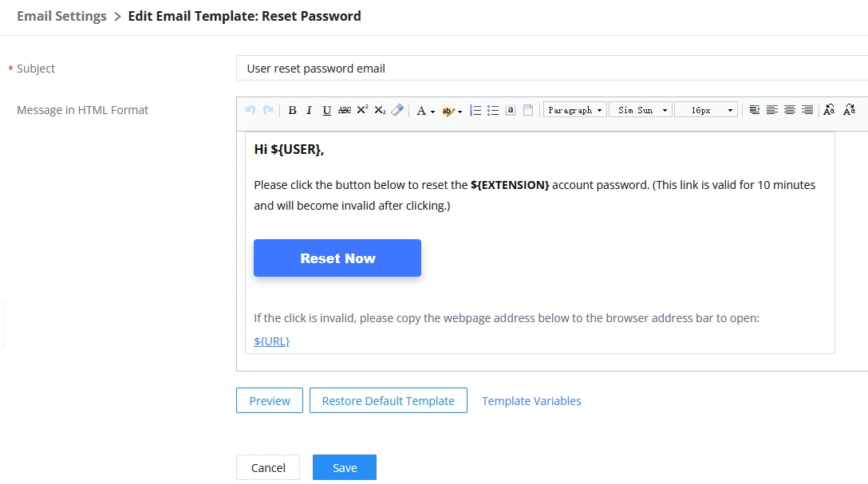Apply italic formatting
This screenshot has width=868, height=484.
point(309,110)
